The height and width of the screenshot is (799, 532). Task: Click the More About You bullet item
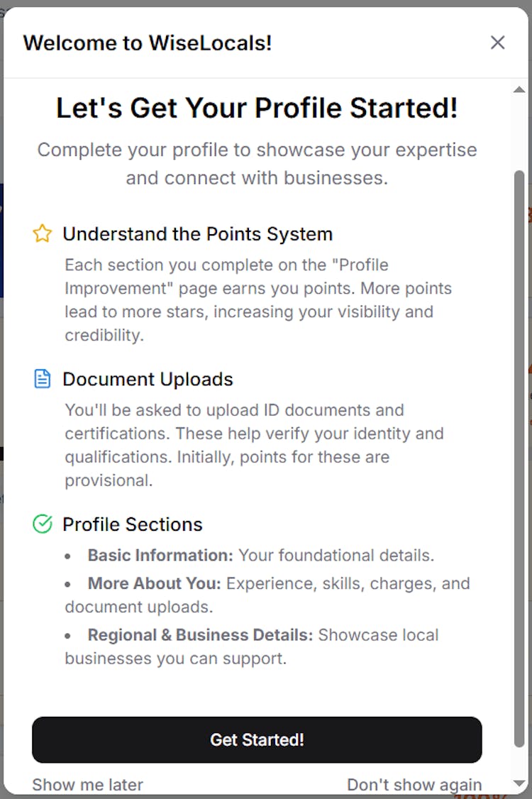click(267, 595)
